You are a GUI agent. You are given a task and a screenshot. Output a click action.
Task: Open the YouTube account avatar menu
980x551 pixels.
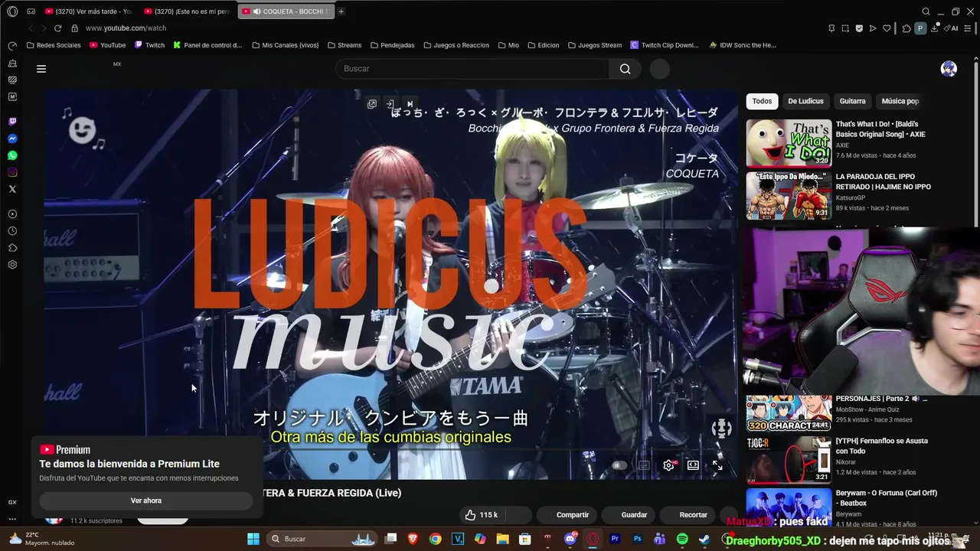(949, 69)
